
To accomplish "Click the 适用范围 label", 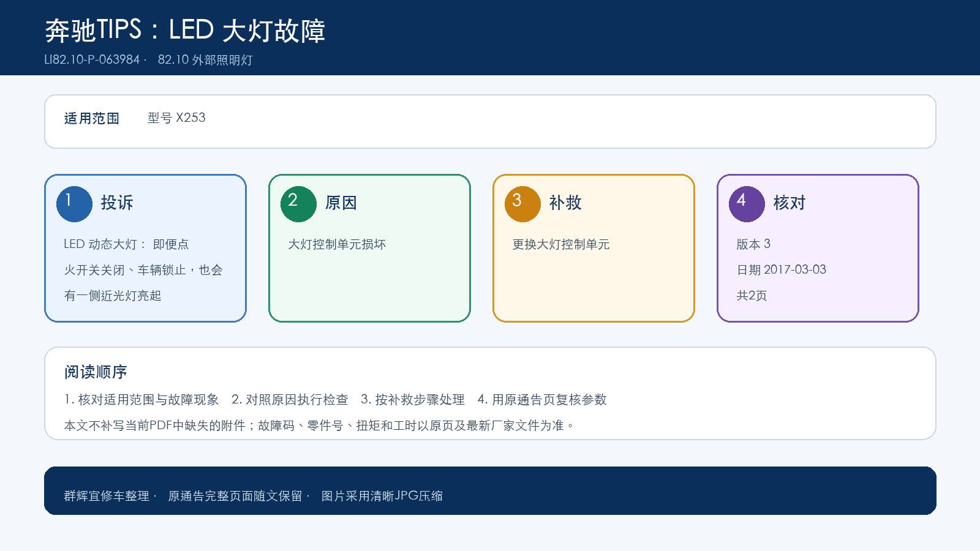I will 92,118.
